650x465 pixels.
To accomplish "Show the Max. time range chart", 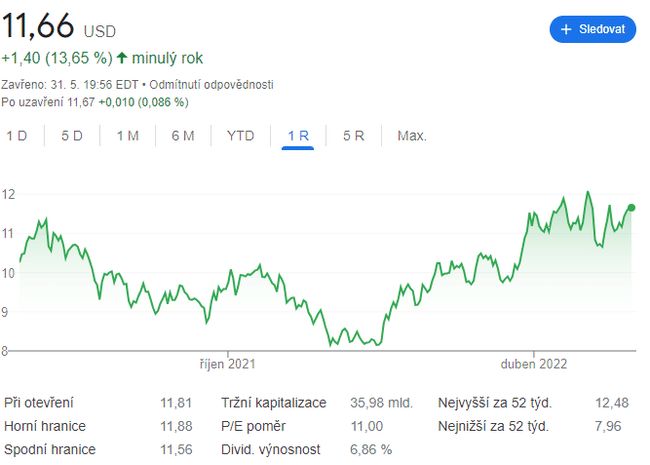I will (412, 135).
